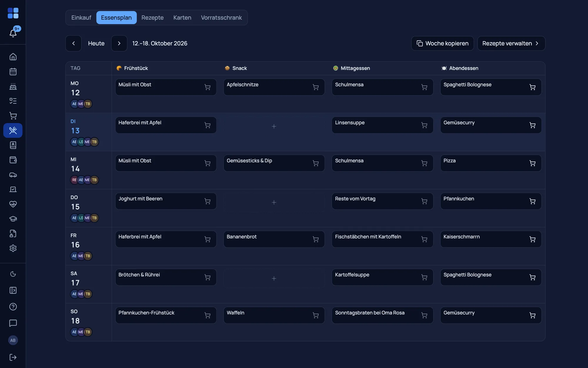Add a snack for Thursday 15

point(274,202)
